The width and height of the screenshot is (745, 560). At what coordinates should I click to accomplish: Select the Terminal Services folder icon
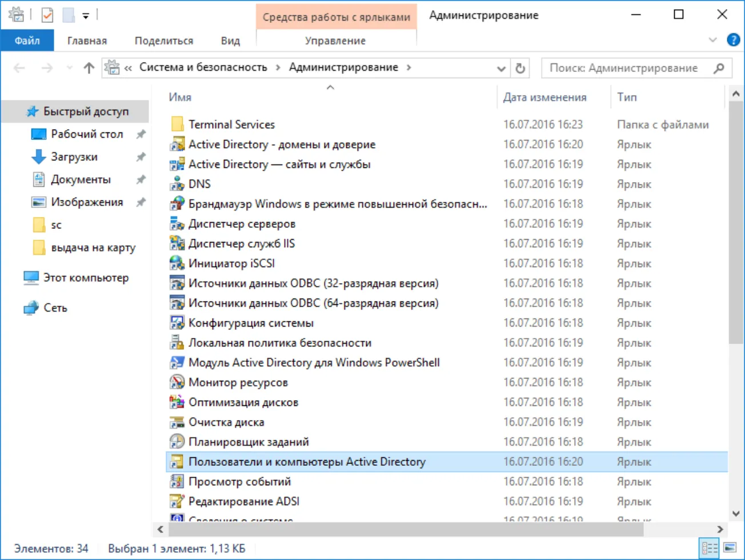tap(177, 124)
